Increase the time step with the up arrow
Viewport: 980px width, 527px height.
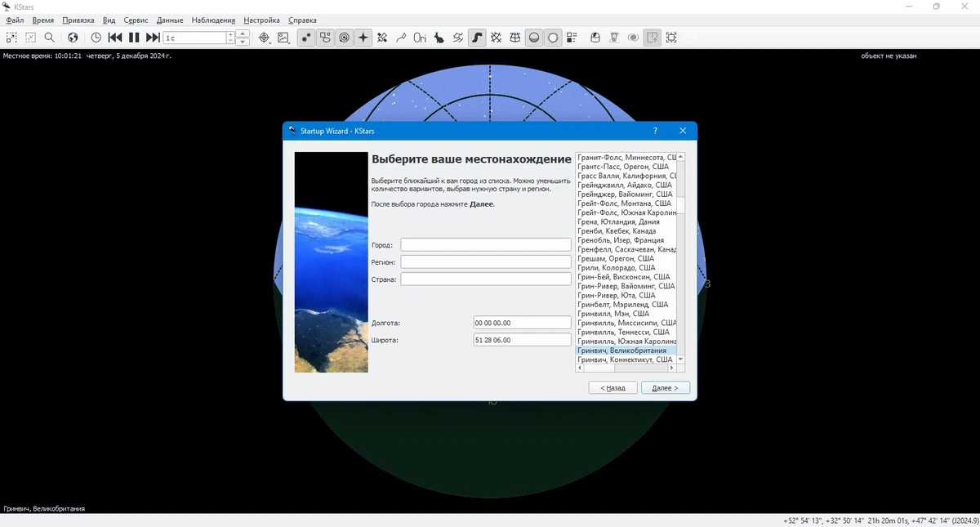pos(243,33)
